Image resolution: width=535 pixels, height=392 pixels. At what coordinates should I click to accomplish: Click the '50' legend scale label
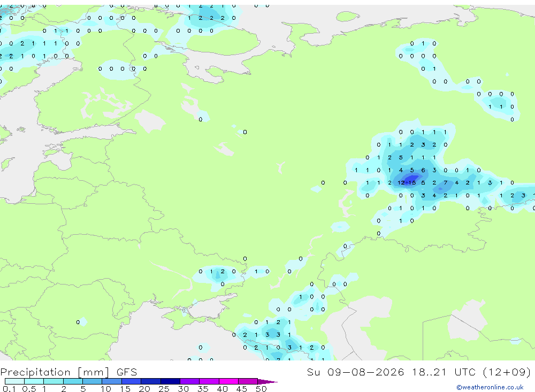(x=261, y=389)
